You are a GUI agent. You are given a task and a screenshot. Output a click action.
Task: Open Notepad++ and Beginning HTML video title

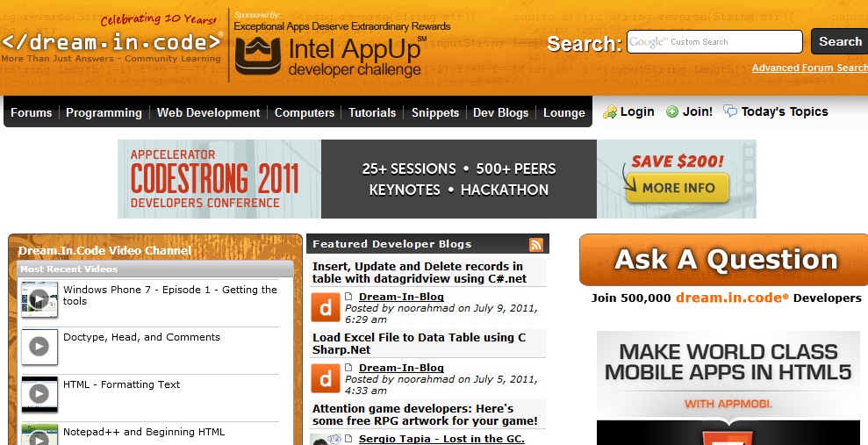144,432
